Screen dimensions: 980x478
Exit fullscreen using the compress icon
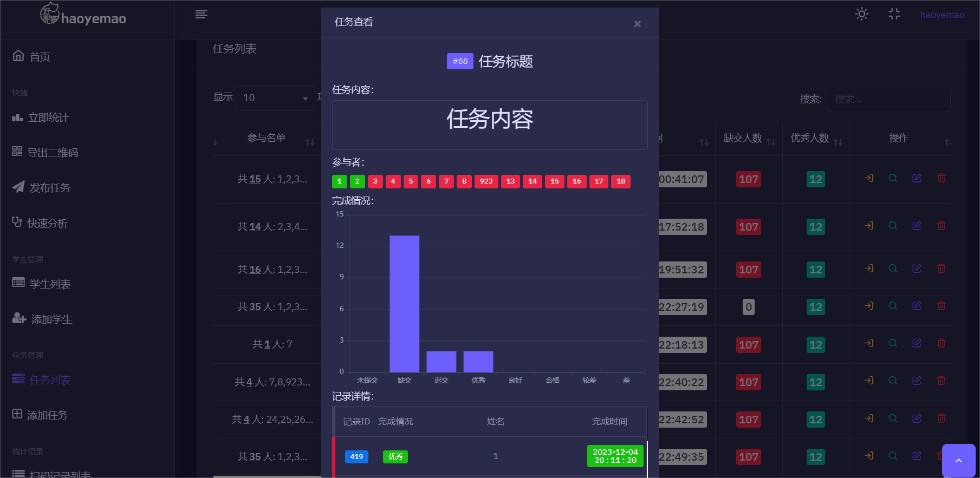pyautogui.click(x=894, y=14)
